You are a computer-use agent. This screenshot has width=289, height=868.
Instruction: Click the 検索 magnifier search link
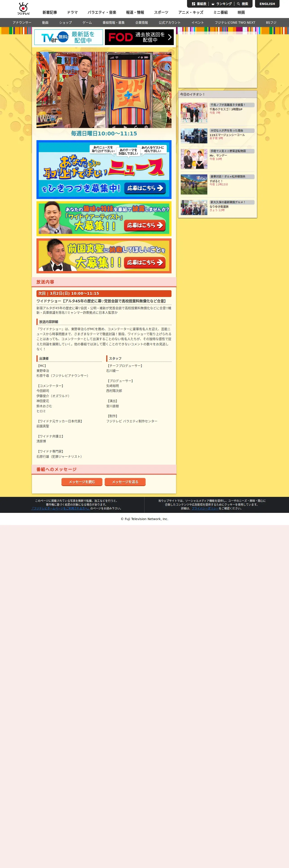pyautogui.click(x=243, y=4)
